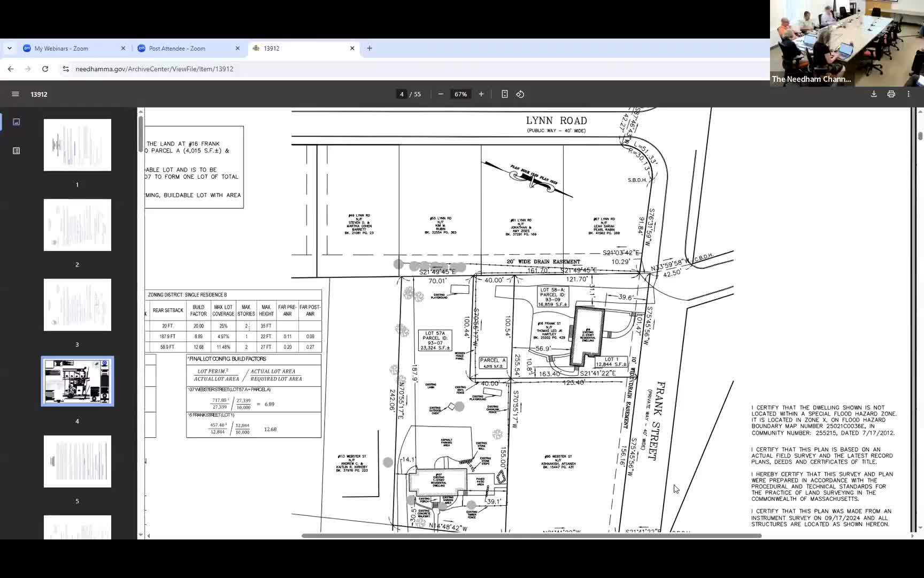This screenshot has height=578, width=924.
Task: Click the REAR SETBACK column header
Action: click(x=168, y=310)
